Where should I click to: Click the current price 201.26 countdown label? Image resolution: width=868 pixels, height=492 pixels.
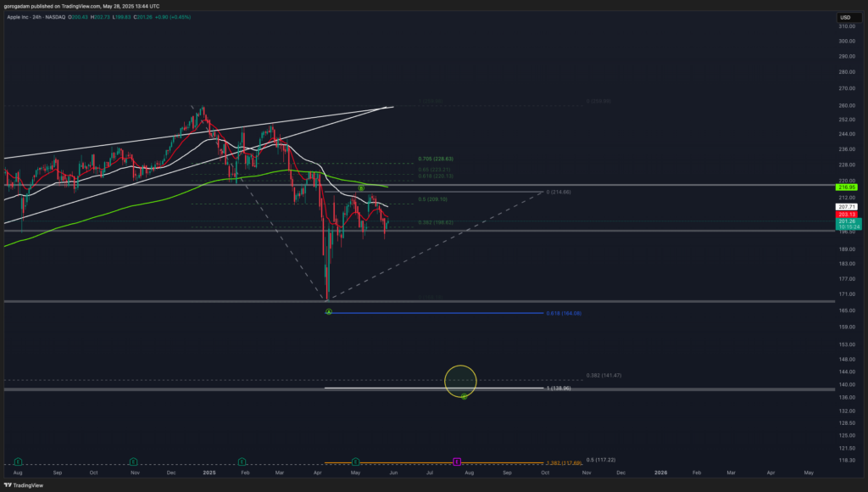point(848,225)
